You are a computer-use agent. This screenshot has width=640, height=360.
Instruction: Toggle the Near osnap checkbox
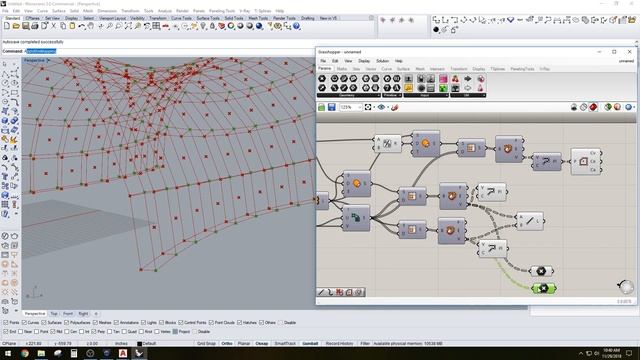pyautogui.click(x=20, y=331)
